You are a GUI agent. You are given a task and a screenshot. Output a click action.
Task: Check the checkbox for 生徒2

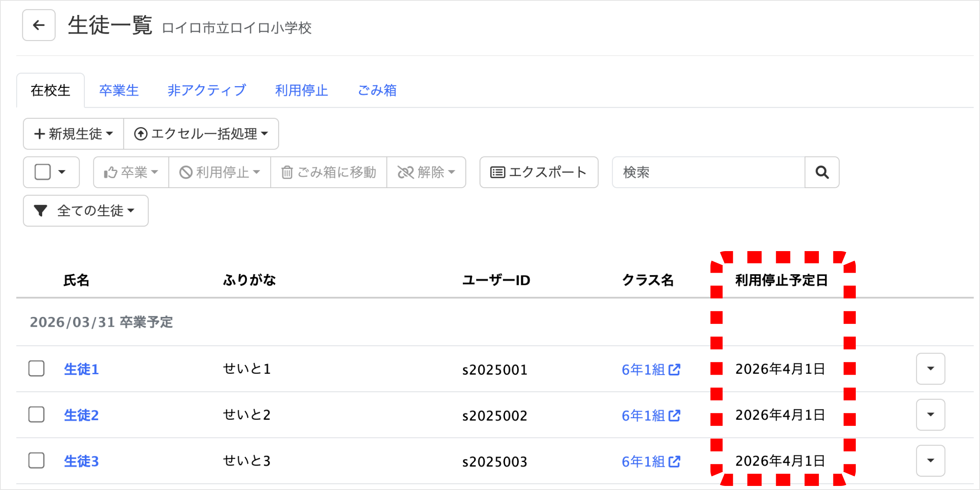coord(37,415)
